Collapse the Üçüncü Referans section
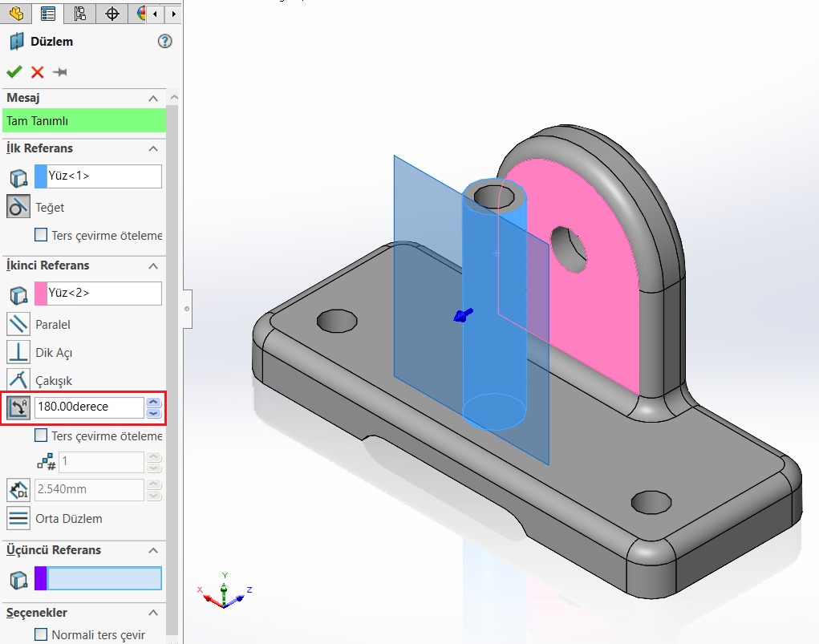The image size is (819, 644). [153, 550]
